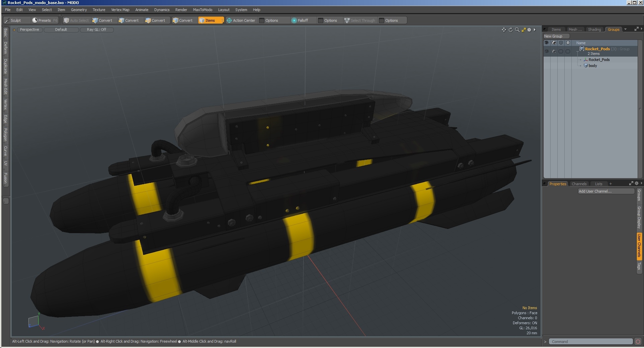Open the Geometry menu
Viewport: 644px width, 348px height.
tap(79, 10)
